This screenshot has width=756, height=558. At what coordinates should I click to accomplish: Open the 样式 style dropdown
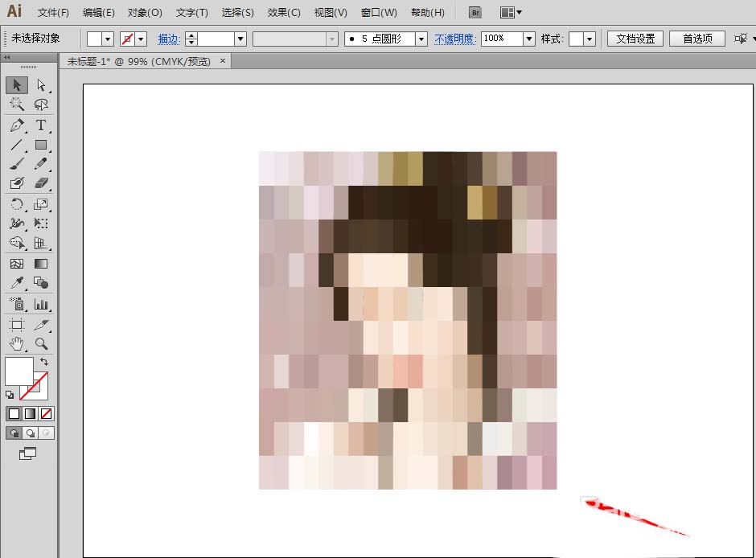tap(590, 39)
